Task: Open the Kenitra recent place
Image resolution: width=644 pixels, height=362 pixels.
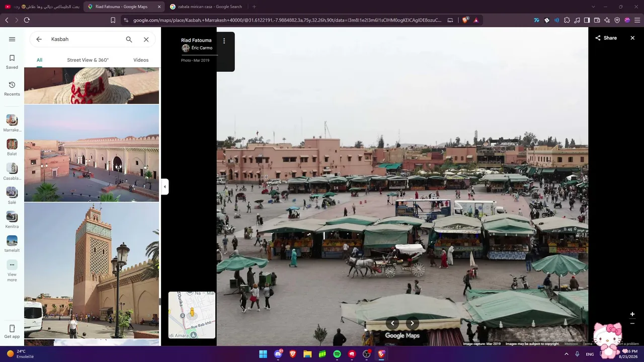Action: point(12,220)
